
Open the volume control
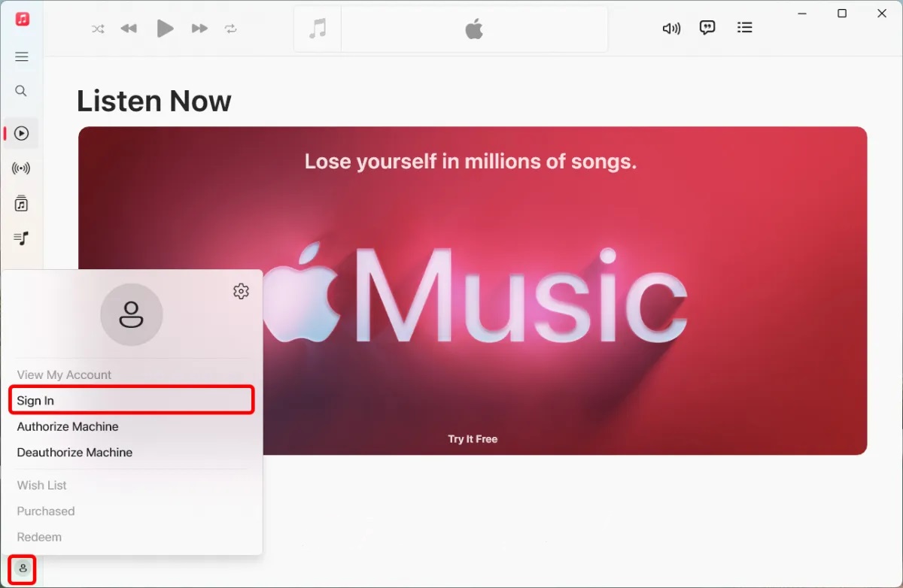671,29
